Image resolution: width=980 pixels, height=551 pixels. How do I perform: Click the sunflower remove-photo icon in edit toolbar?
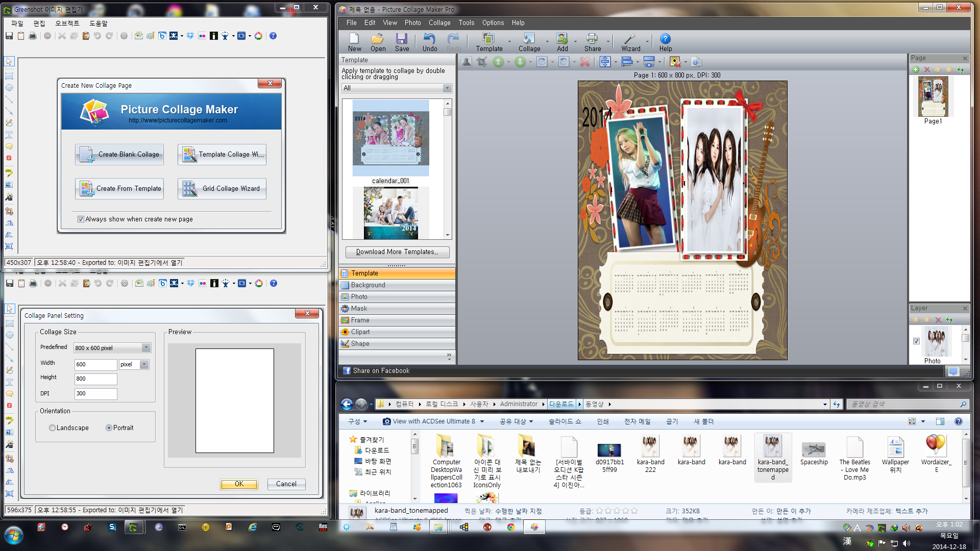coord(675,62)
